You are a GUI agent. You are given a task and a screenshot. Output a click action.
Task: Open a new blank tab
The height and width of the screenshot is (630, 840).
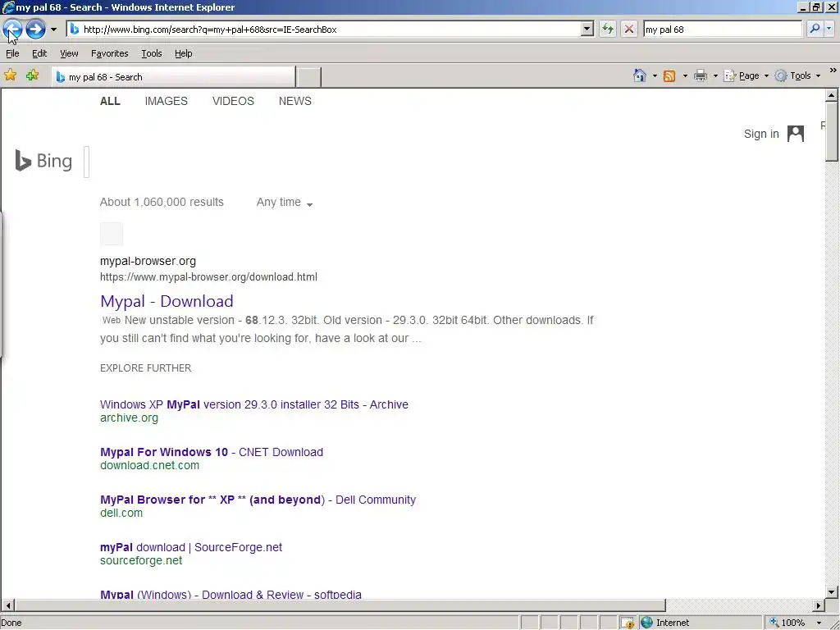309,77
